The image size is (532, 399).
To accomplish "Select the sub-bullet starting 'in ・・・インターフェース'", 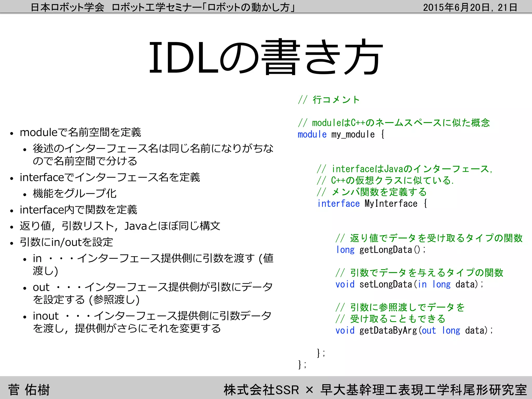I will click(x=153, y=265).
